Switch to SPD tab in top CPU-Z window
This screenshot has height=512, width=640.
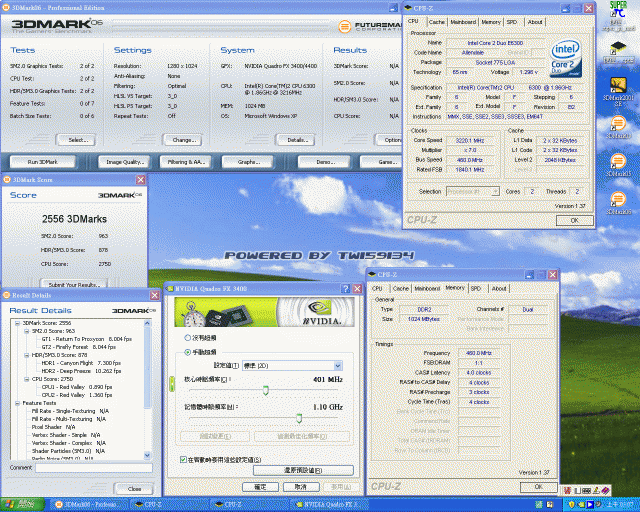[x=512, y=22]
